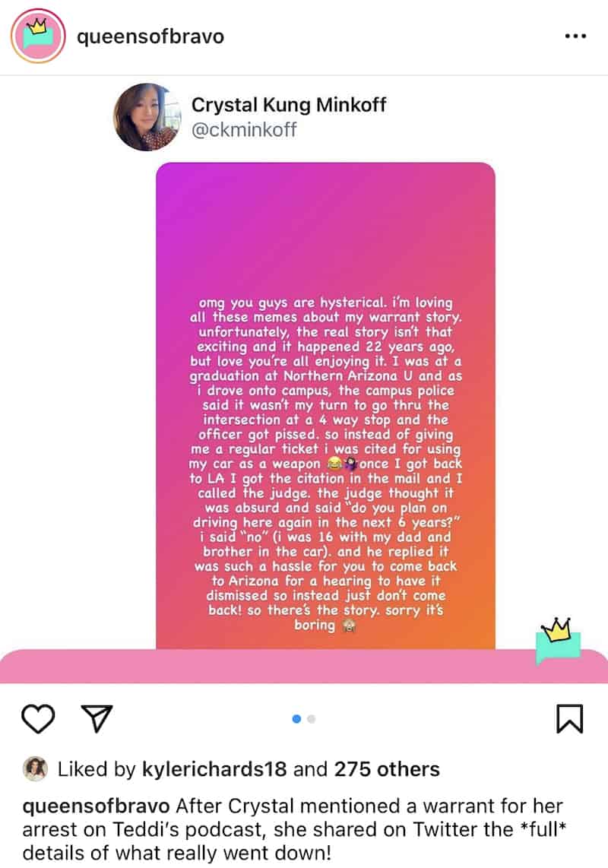Screen dimensions: 608x868
Task: Tap the pink banner below the story card
Action: [304, 667]
